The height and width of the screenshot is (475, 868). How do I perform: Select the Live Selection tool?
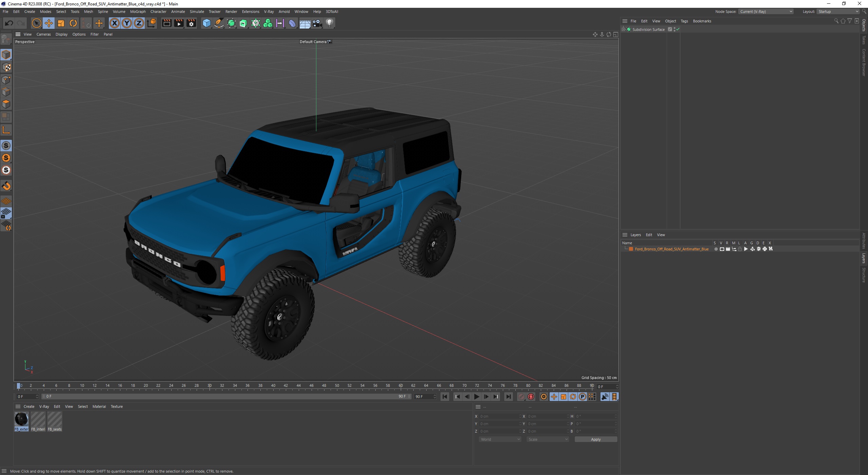coord(36,23)
